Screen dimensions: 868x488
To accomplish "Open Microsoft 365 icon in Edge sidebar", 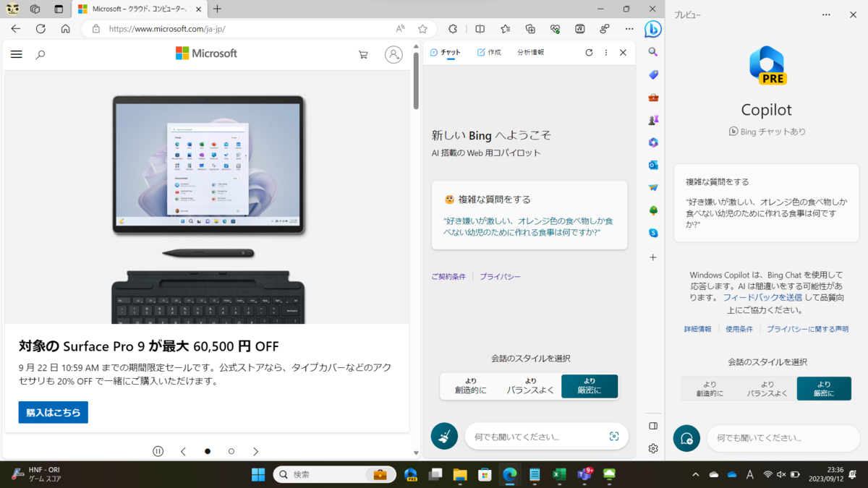I will [653, 142].
